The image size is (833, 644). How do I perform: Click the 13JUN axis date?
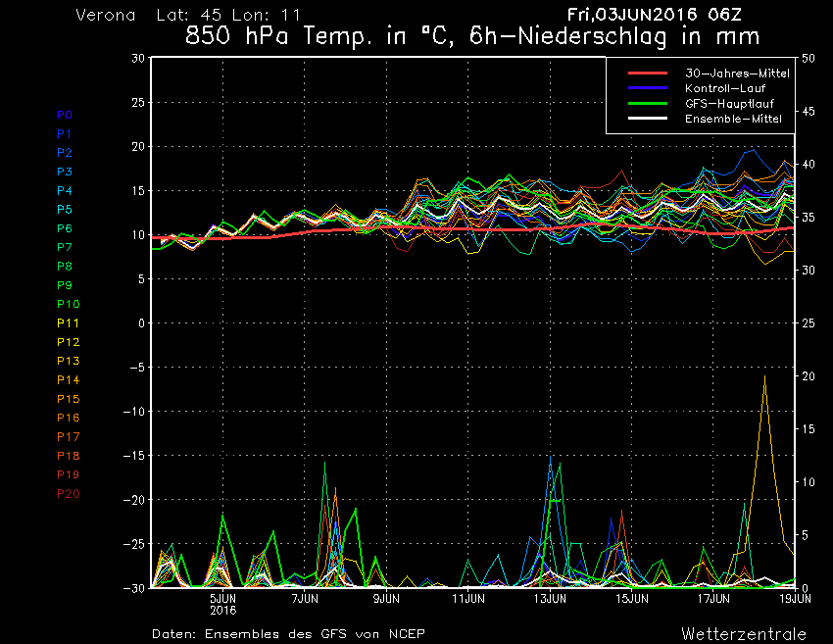550,599
